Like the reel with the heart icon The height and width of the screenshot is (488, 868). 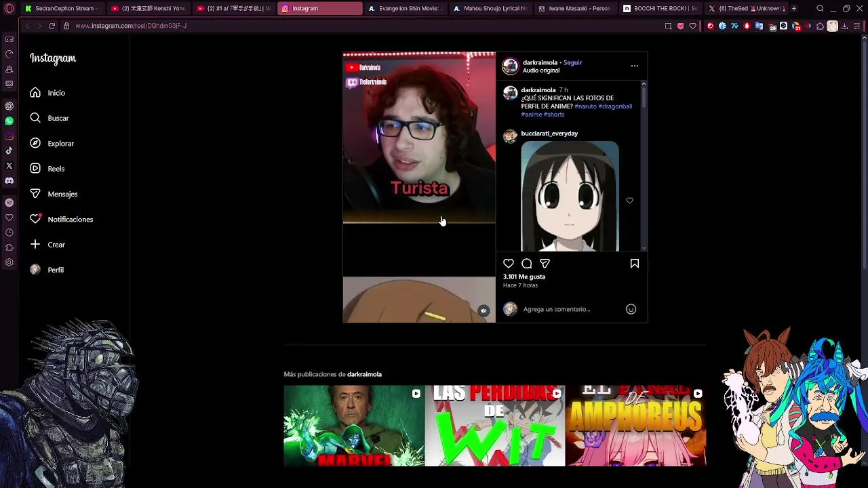[x=509, y=264]
